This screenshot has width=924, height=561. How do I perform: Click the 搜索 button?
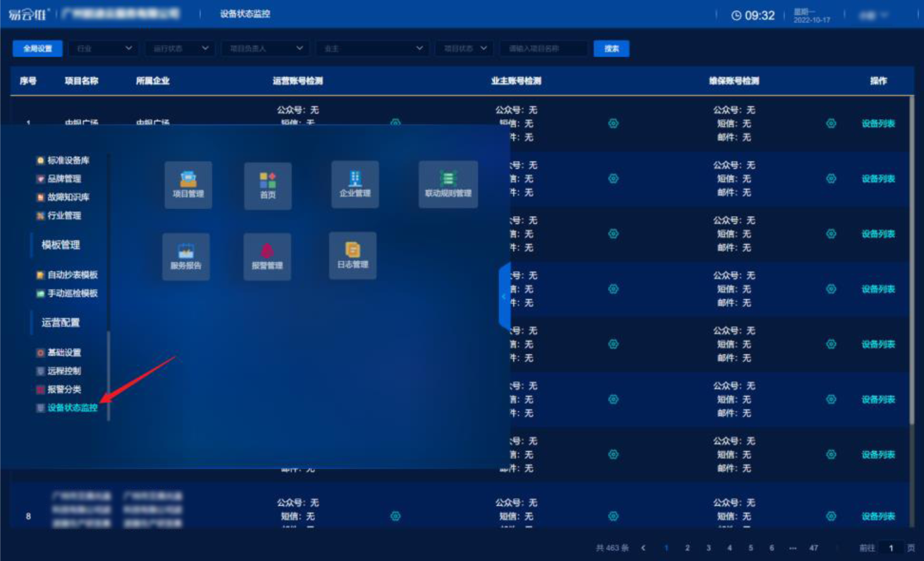point(611,49)
